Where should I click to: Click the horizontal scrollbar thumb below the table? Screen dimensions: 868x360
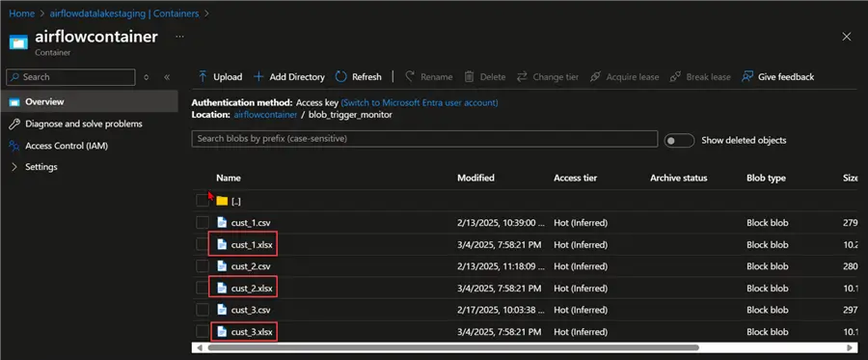pos(453,347)
